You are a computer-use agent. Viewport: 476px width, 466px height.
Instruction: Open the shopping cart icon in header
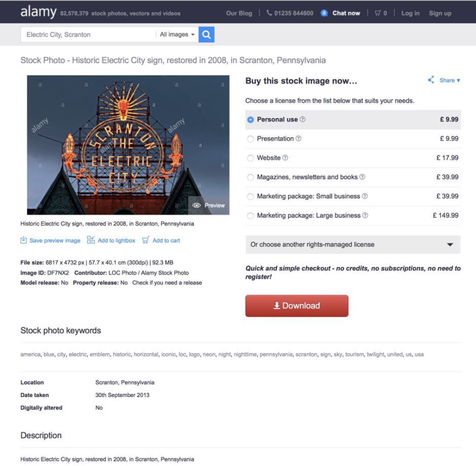378,13
